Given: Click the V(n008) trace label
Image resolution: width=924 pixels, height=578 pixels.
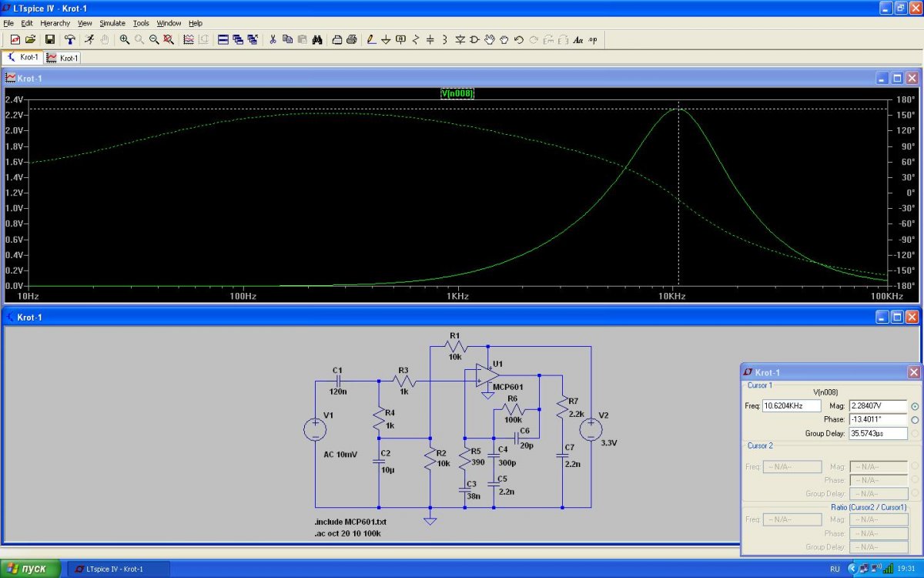Looking at the screenshot, I should [457, 93].
